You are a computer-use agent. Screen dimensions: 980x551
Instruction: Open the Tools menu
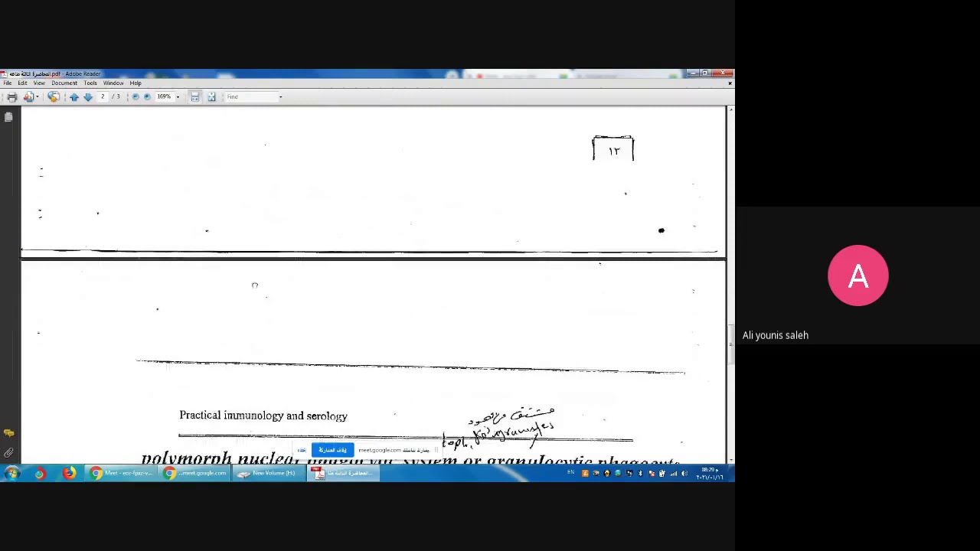click(x=90, y=83)
